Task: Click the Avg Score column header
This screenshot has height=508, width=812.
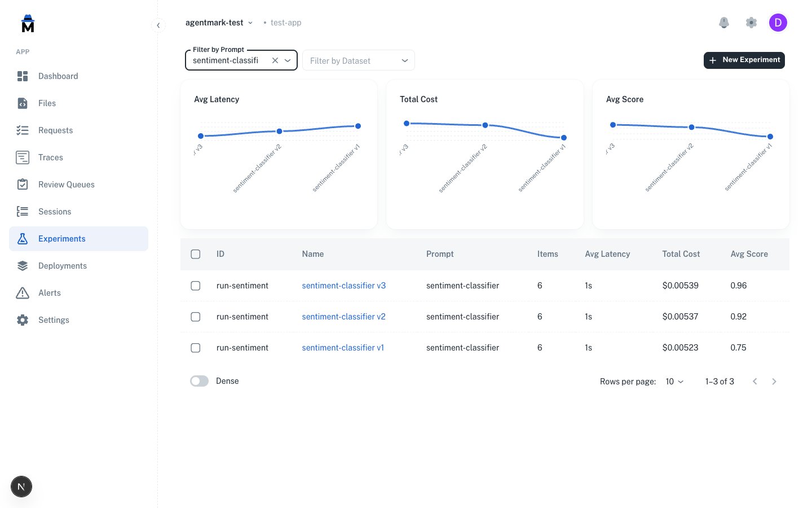Action: click(749, 254)
